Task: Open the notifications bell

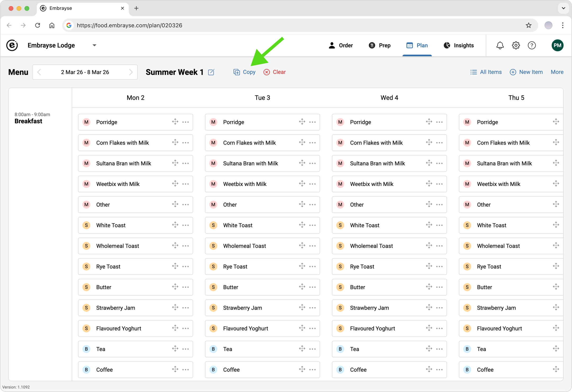Action: (500, 45)
